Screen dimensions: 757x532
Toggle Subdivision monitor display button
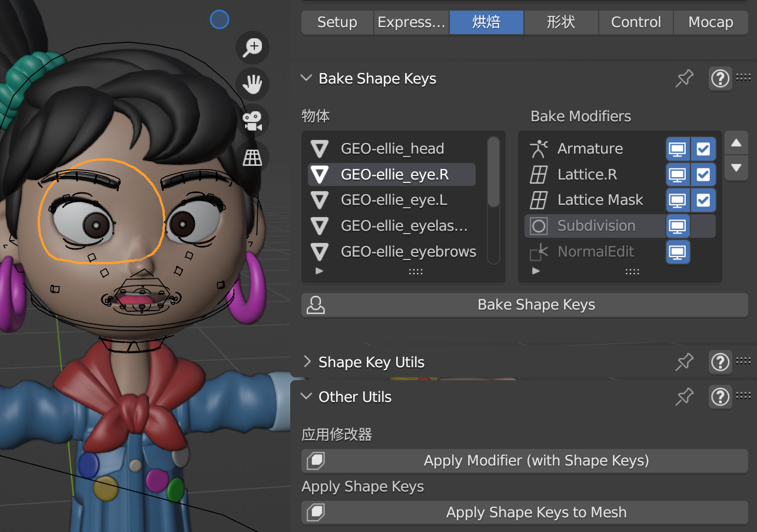[678, 225]
